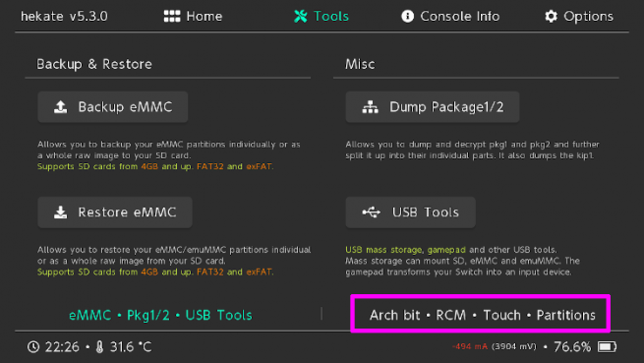The image size is (644, 363).
Task: Switch to eMMC • Pkg1/2 • USB Tools page
Action: point(160,315)
